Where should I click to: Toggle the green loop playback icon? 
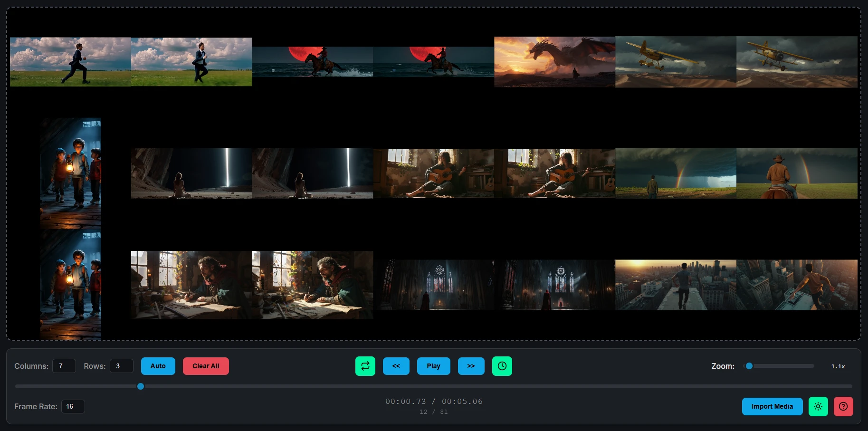coord(365,366)
